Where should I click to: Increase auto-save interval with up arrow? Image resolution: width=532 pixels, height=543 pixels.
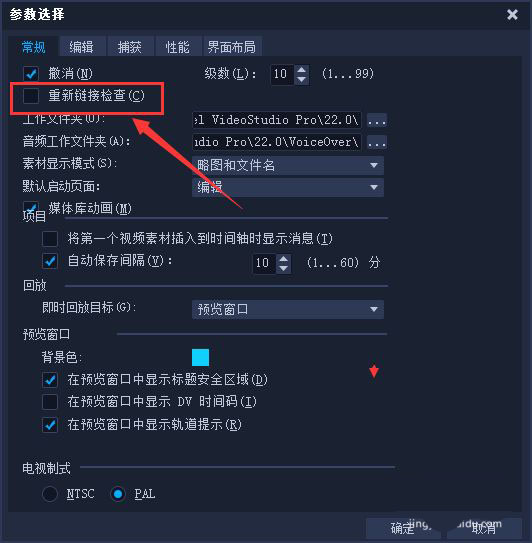pyautogui.click(x=283, y=259)
